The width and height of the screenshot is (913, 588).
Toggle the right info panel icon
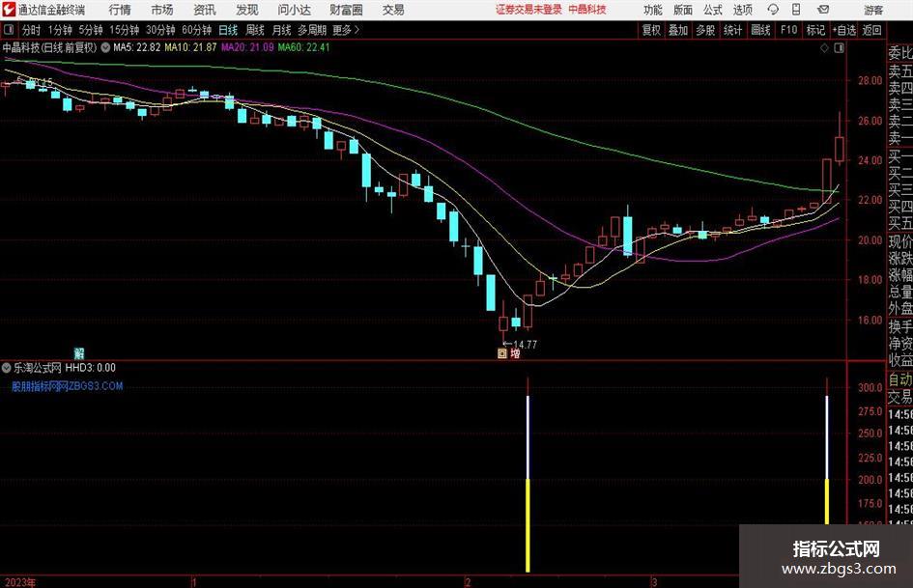point(839,48)
